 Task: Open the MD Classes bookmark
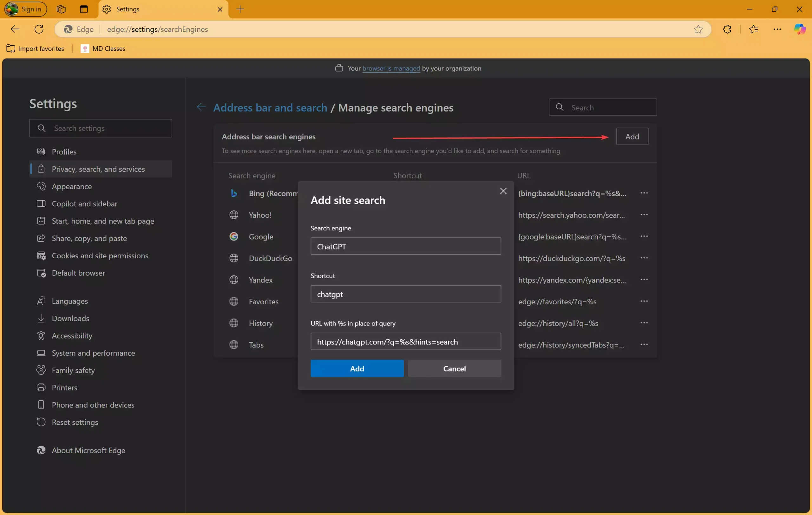click(103, 48)
